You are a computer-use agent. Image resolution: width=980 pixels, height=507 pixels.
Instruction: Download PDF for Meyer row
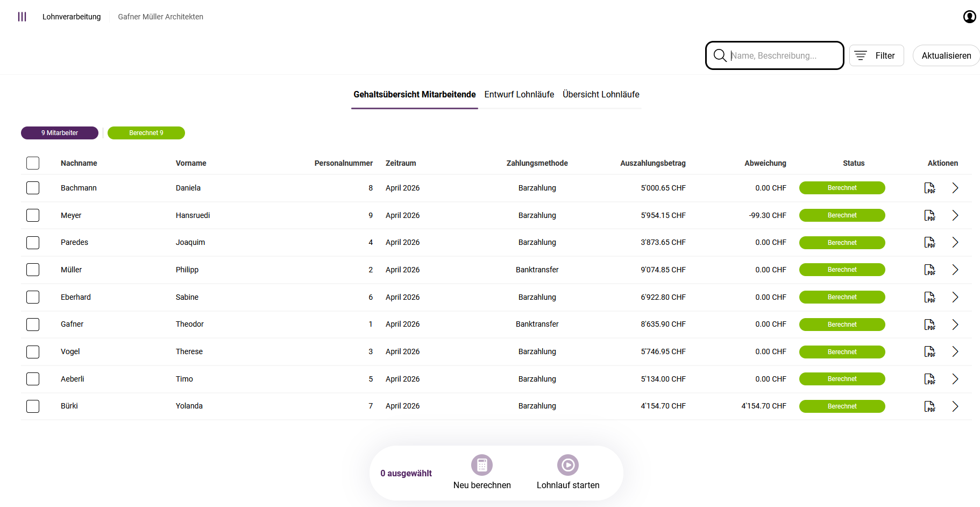tap(930, 215)
